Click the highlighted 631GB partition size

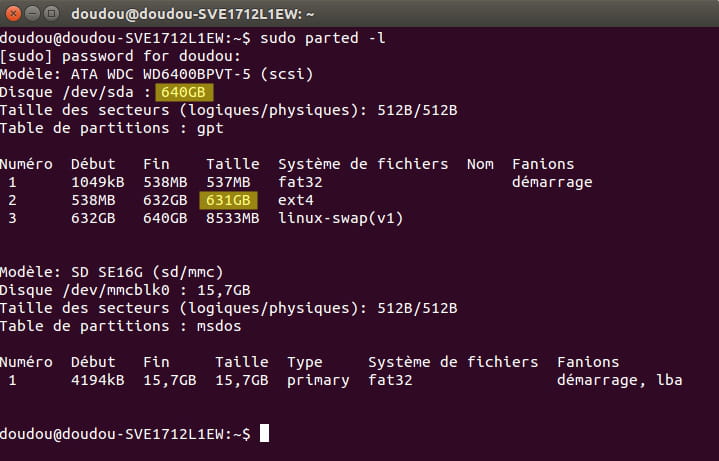228,200
